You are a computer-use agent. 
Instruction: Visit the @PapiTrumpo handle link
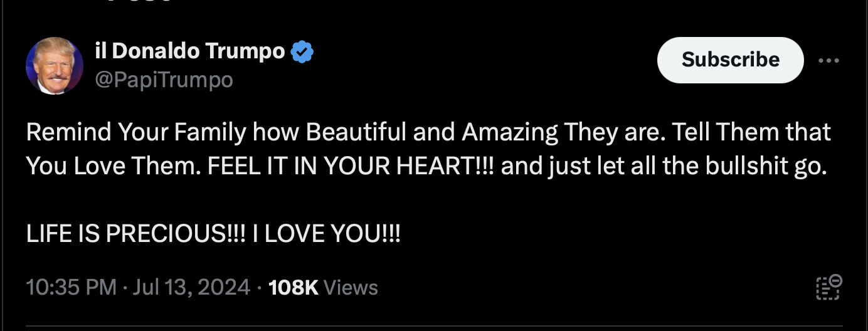[x=164, y=80]
